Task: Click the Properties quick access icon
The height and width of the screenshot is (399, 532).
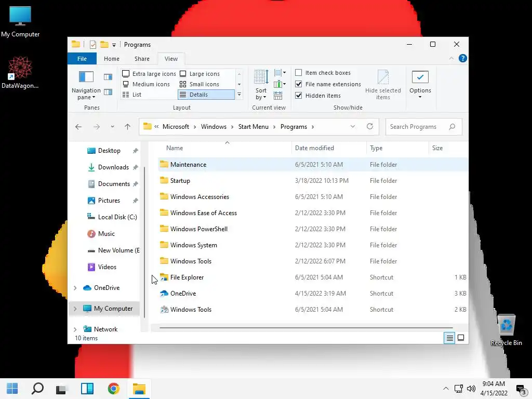Action: [92, 45]
